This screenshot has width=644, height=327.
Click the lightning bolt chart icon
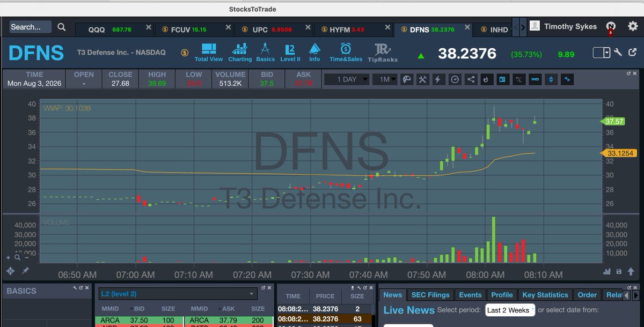pos(438,79)
